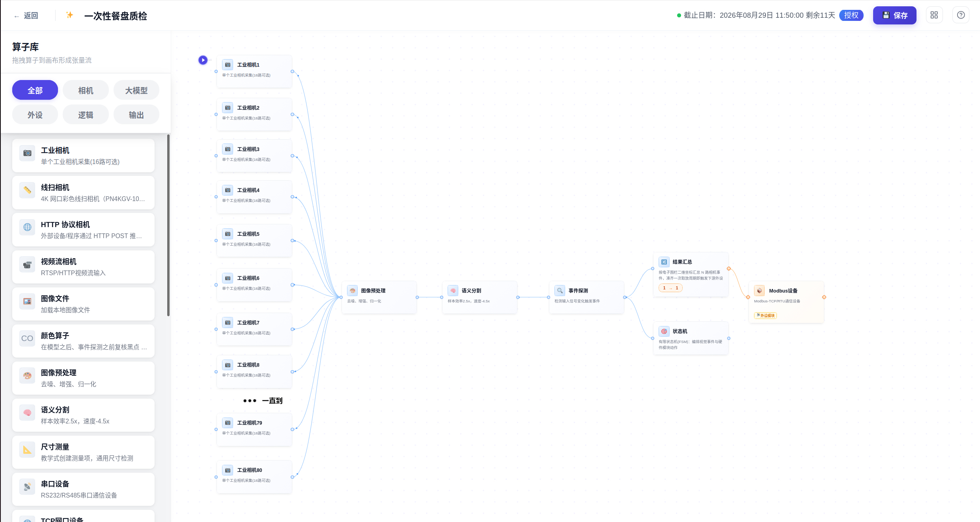Select 工业相机8 node camera icon on canvas
The width and height of the screenshot is (980, 522).
pos(228,365)
